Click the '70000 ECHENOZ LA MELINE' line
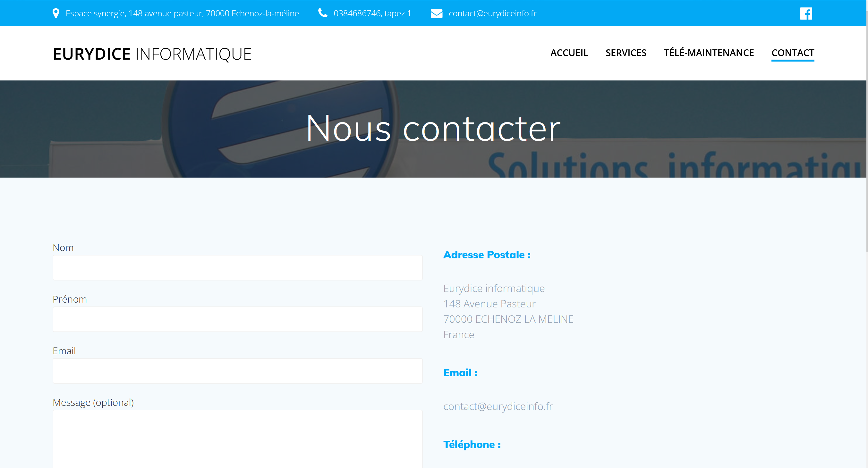Screen dimensions: 868x468 [x=508, y=319]
